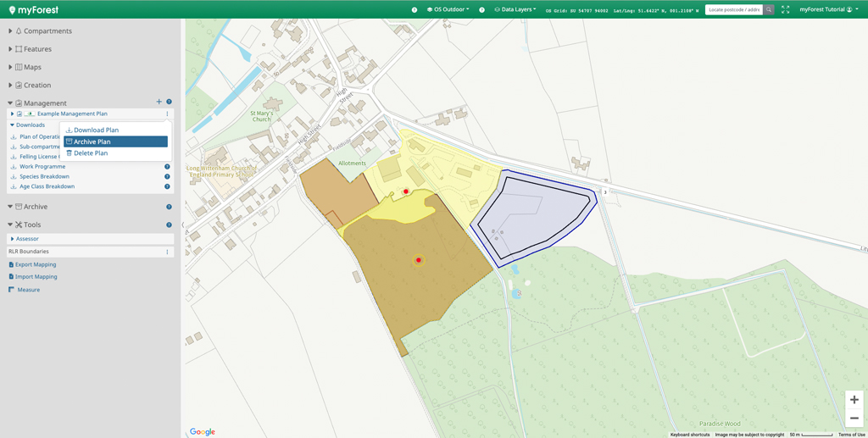Click the help icon beside Archive
This screenshot has width=868, height=438.
[x=169, y=207]
